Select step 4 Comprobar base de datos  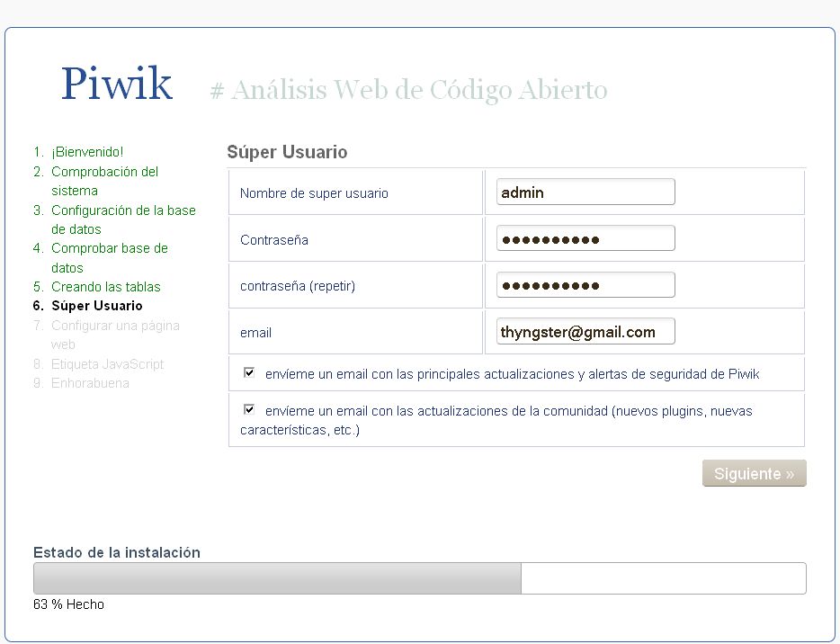pos(110,258)
